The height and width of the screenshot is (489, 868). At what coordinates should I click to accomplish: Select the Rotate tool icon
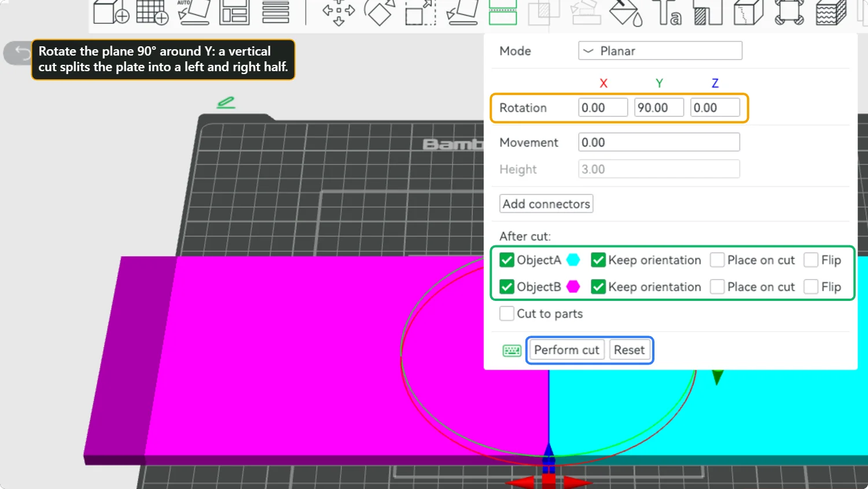tap(380, 13)
